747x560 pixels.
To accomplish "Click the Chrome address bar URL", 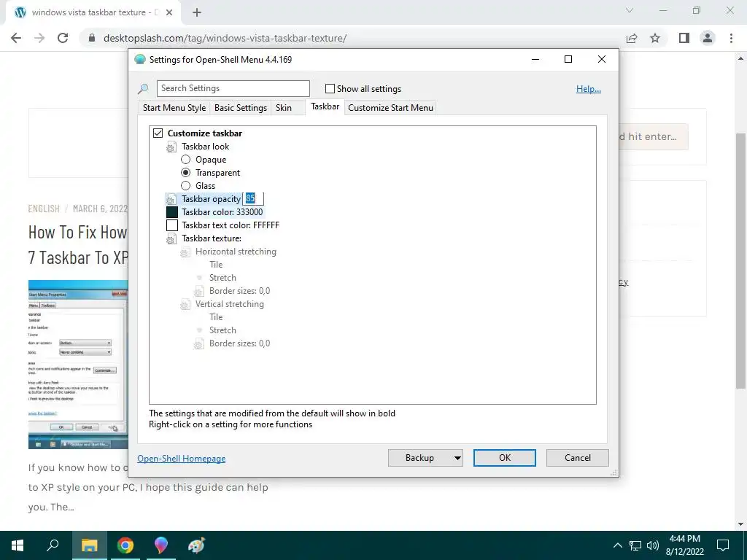I will pyautogui.click(x=225, y=38).
